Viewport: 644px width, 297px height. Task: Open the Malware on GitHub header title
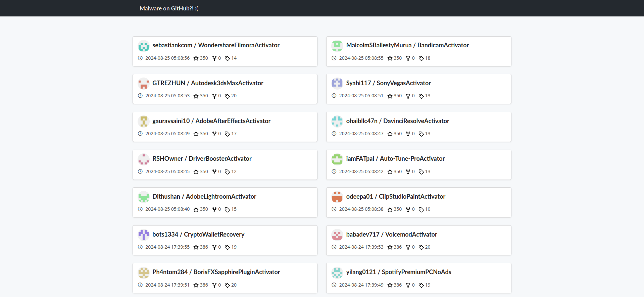tap(169, 8)
